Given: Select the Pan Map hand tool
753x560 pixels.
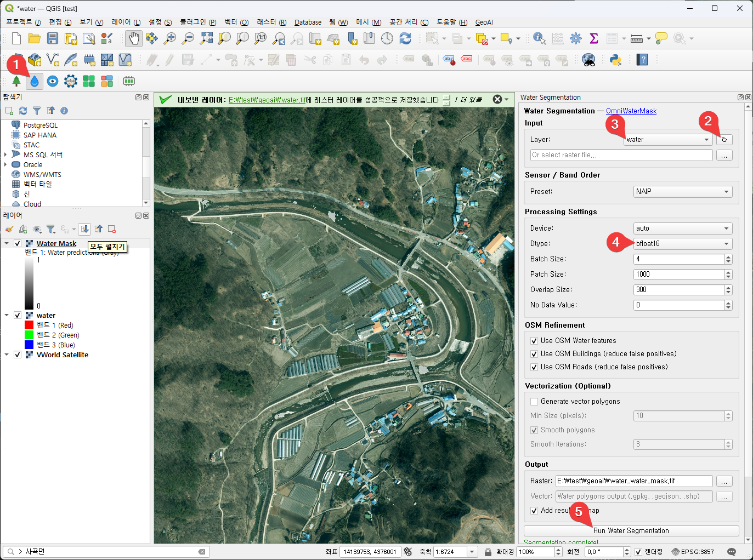Looking at the screenshot, I should [133, 38].
